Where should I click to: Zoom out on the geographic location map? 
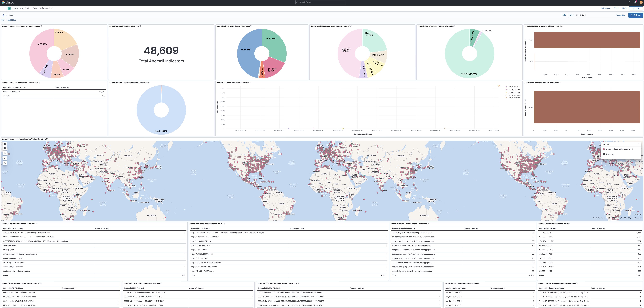pyautogui.click(x=5, y=148)
